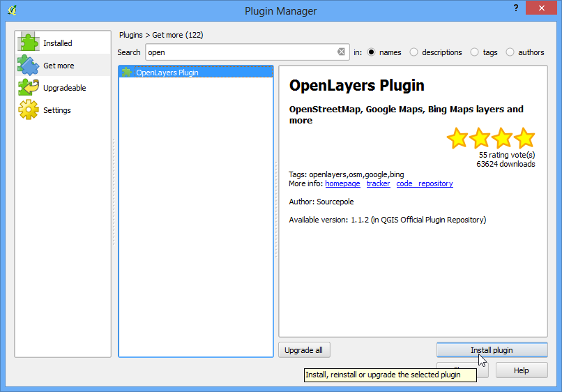The image size is (562, 392).
Task: Select the tags search radio button
Action: click(x=474, y=52)
